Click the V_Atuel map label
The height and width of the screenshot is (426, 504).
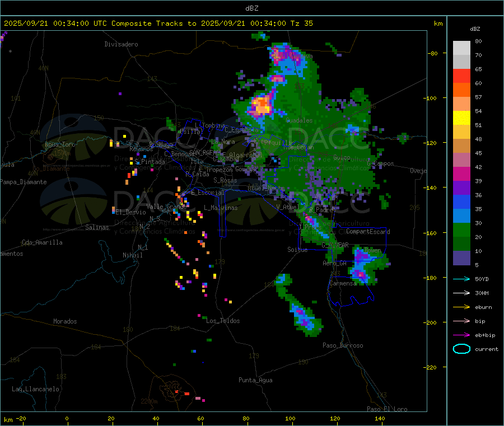pos(288,207)
